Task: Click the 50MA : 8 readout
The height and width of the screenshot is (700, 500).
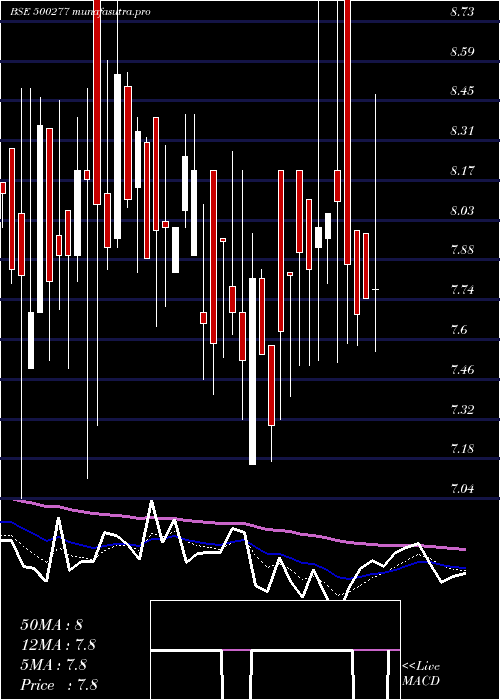Action: (x=52, y=624)
